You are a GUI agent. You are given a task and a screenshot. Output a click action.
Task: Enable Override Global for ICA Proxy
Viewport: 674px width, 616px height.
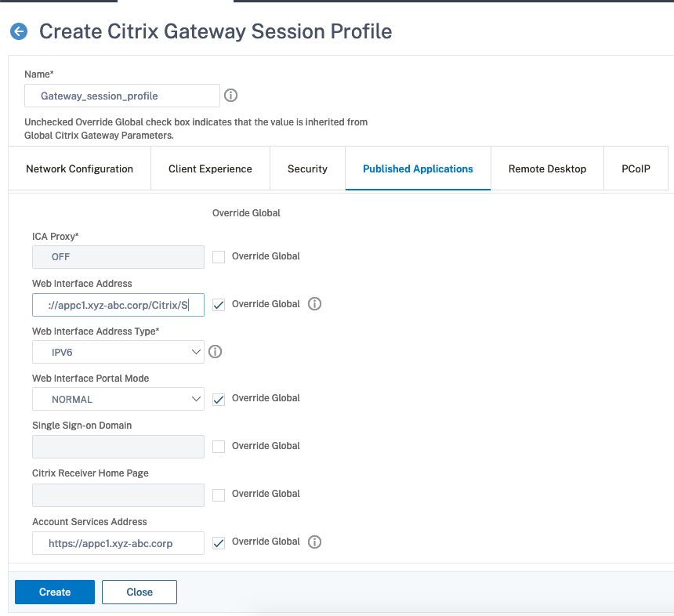pos(219,256)
